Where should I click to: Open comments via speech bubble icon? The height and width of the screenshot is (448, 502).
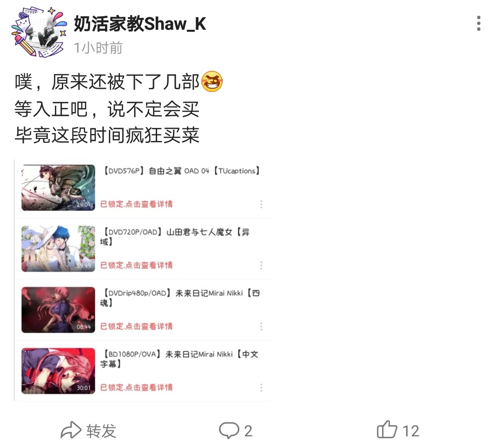[x=229, y=430]
